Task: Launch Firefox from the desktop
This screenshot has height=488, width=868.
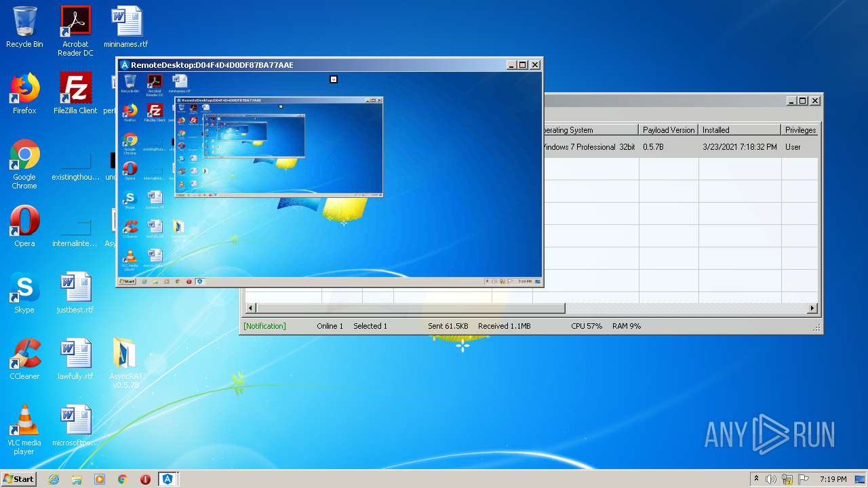Action: click(x=24, y=94)
